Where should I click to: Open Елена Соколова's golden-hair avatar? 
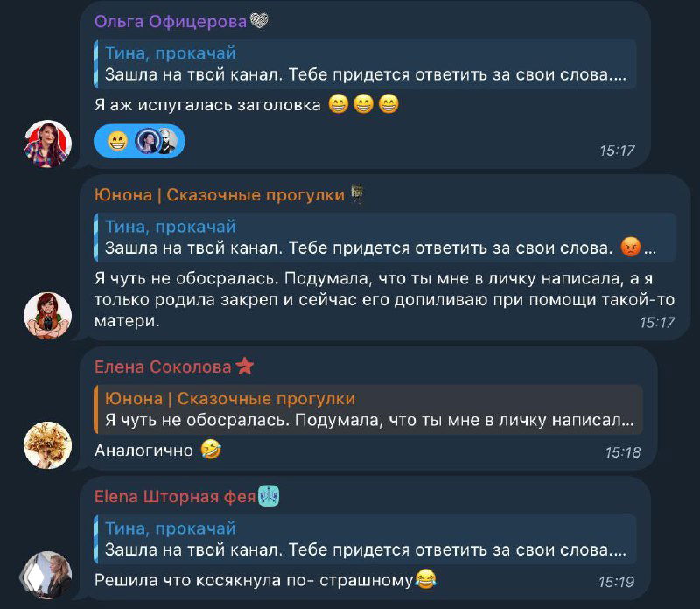pos(47,445)
